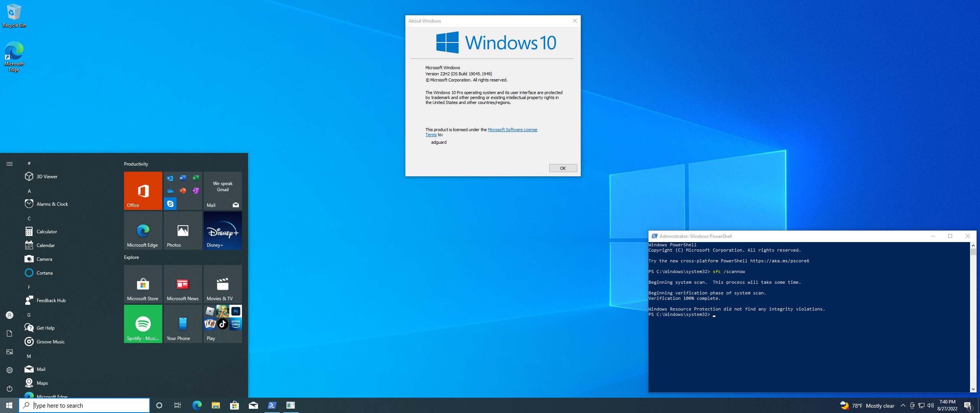Select the Recycle Bin desktop icon
The image size is (980, 413).
point(14,16)
